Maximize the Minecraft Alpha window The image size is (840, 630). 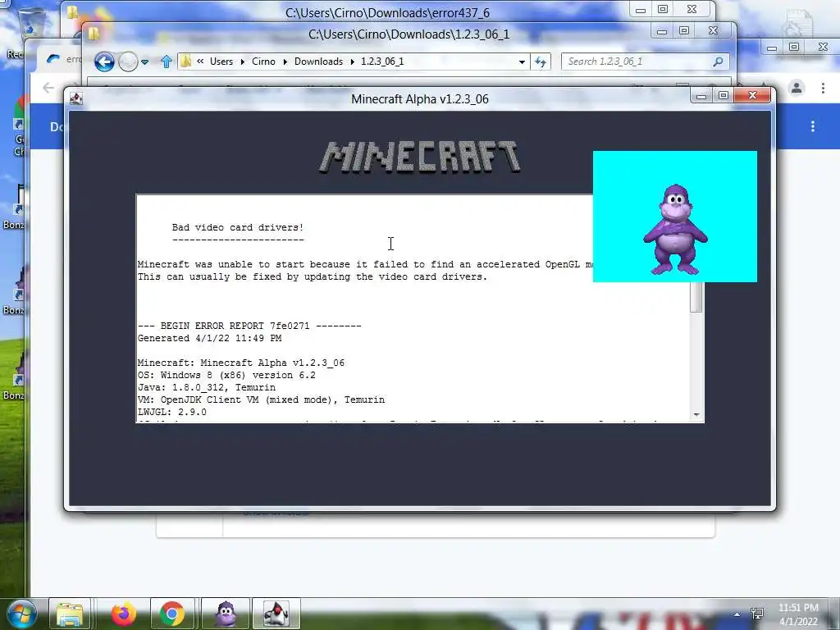click(724, 95)
